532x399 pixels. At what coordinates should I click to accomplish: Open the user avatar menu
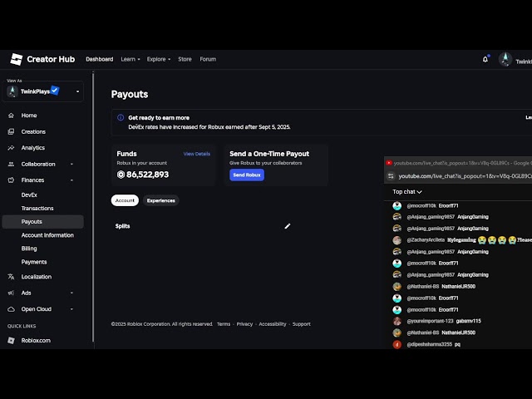point(505,59)
